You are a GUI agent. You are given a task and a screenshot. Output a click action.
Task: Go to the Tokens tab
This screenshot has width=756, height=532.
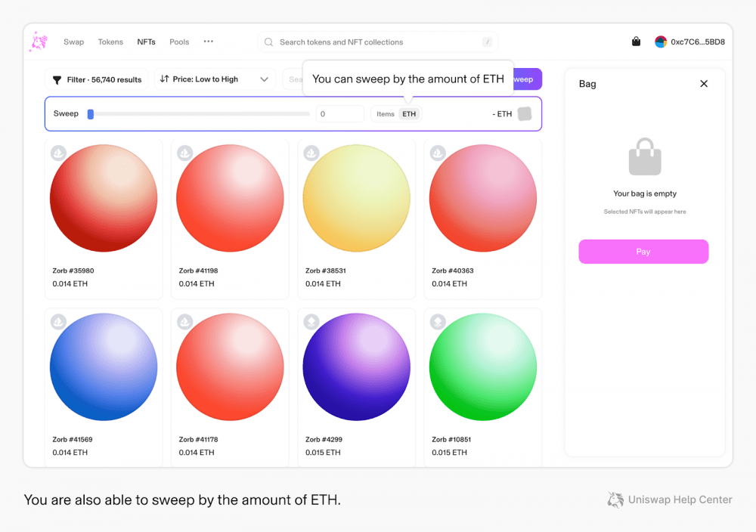pyautogui.click(x=110, y=42)
